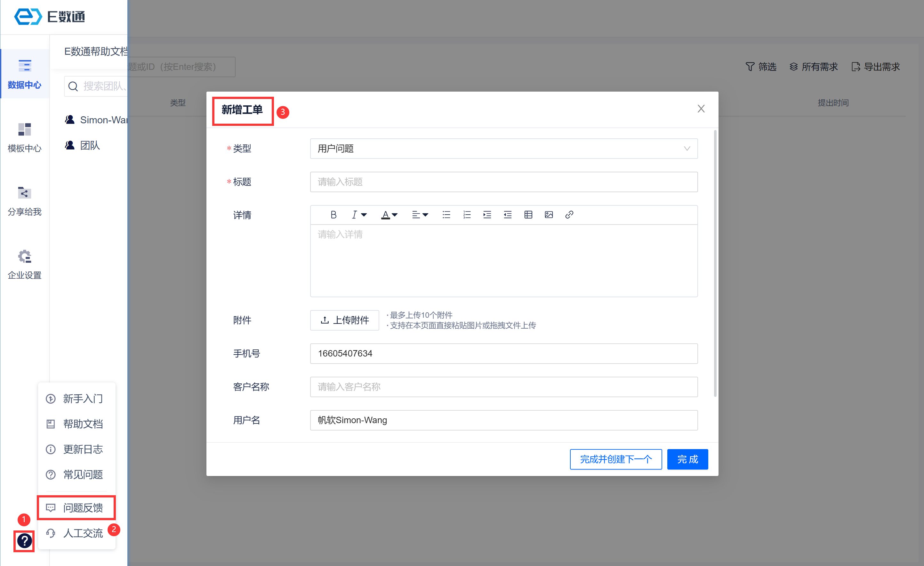Expand the italic style dropdown arrow
This screenshot has width=924, height=566.
pyautogui.click(x=364, y=215)
